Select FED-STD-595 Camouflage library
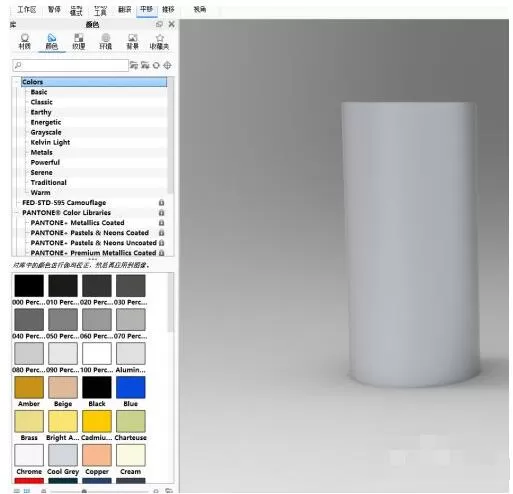 (64, 203)
